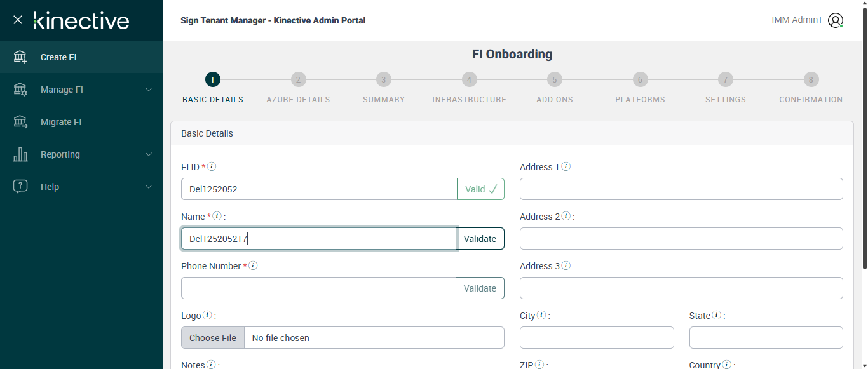868x369 pixels.
Task: Click the info icon beside FI ID
Action: [x=212, y=167]
